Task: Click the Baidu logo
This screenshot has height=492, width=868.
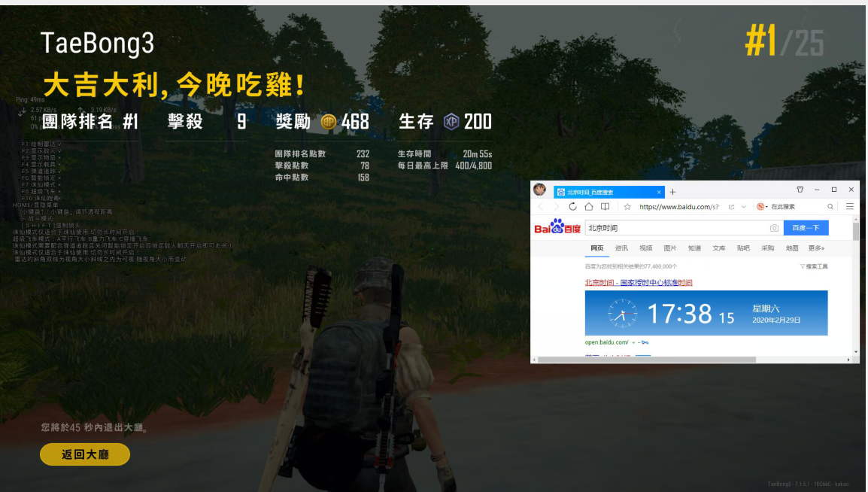Action: pyautogui.click(x=557, y=227)
